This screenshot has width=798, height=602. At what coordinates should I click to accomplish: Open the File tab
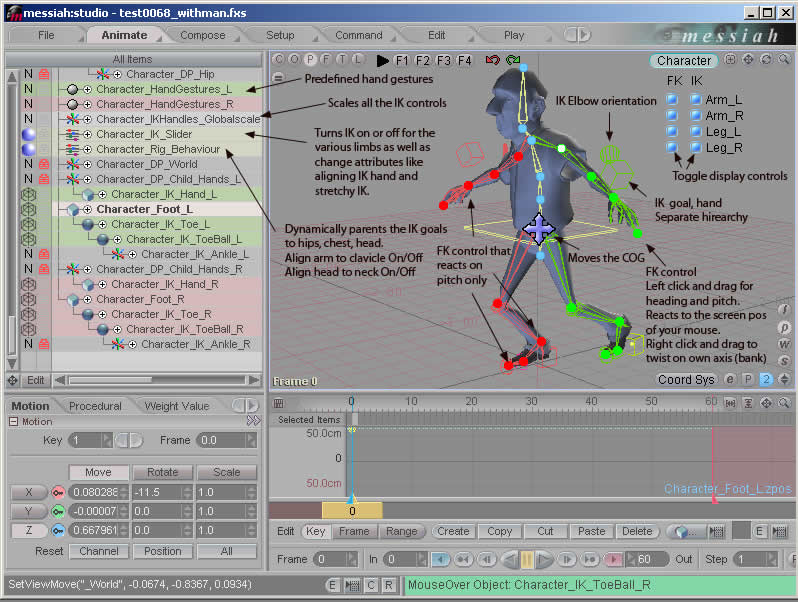pos(46,35)
